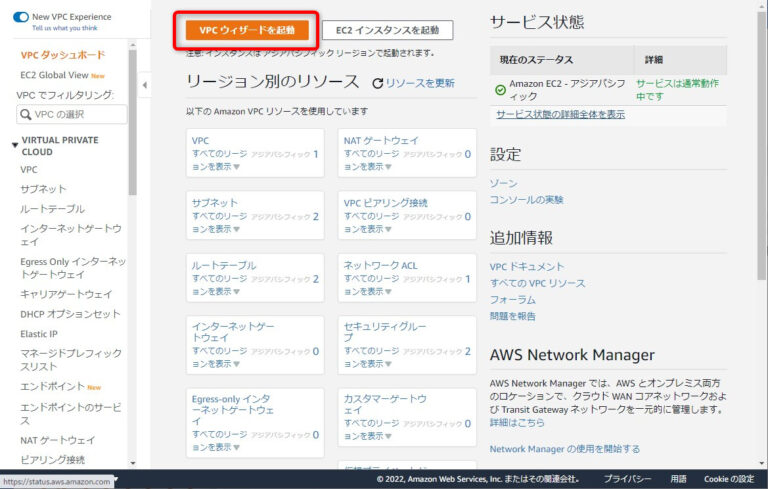Focus the VPC の選択 filter field
This screenshot has height=489, width=768.
point(72,114)
